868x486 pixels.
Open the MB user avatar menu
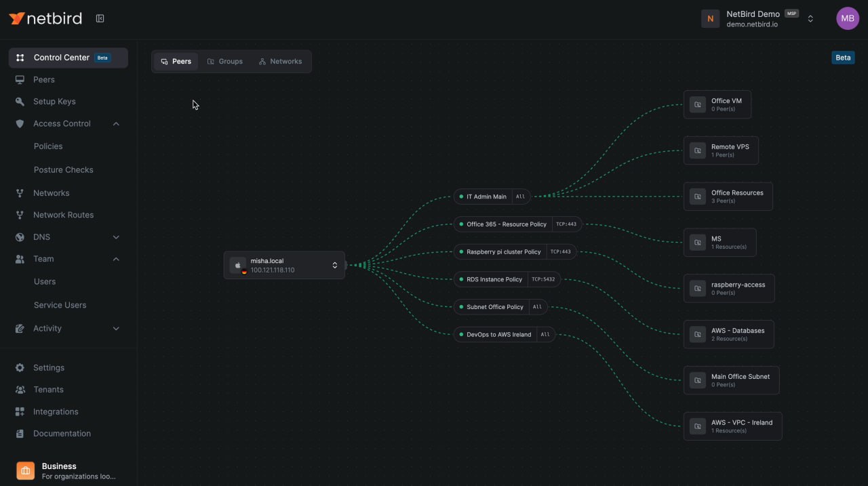pos(847,19)
